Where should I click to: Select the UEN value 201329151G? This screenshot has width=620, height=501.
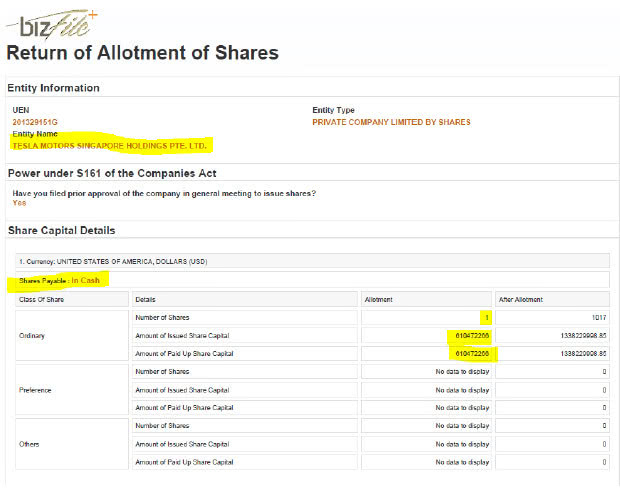[x=35, y=122]
